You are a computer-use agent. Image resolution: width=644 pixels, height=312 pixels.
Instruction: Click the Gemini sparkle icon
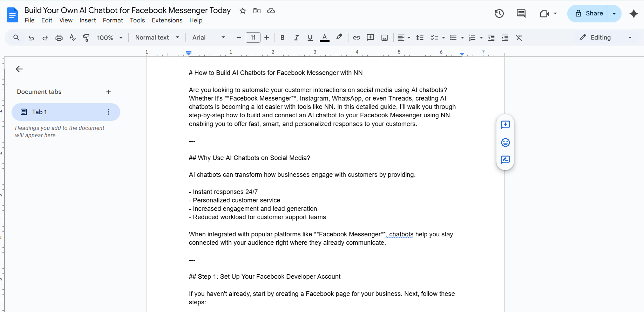pyautogui.click(x=633, y=14)
